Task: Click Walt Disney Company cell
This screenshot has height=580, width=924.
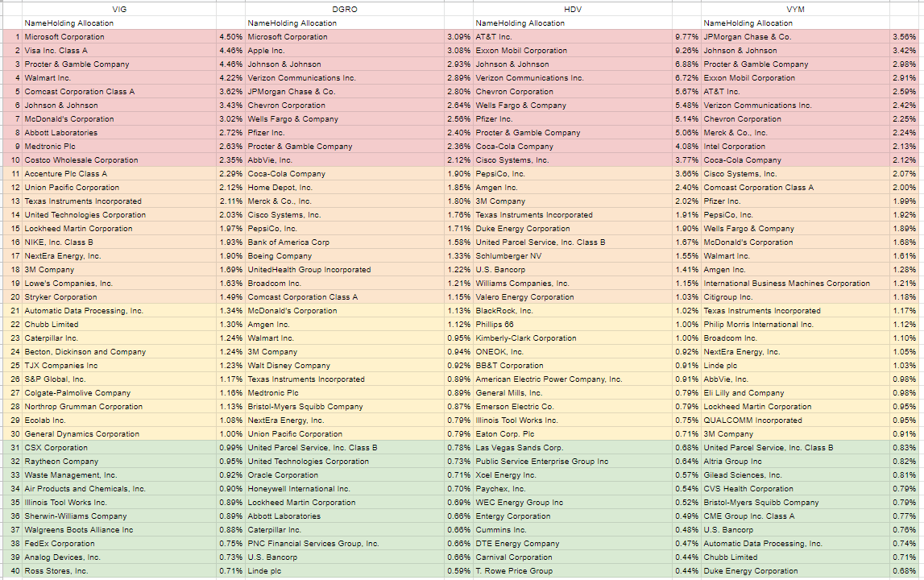Action: pyautogui.click(x=344, y=366)
